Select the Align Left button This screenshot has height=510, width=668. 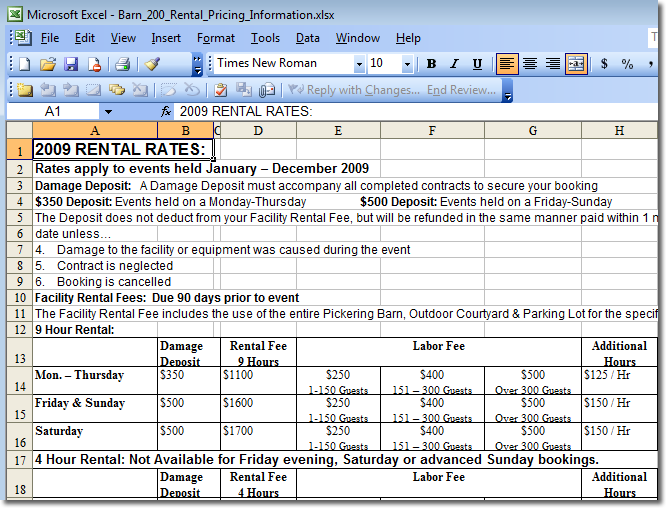tap(507, 64)
